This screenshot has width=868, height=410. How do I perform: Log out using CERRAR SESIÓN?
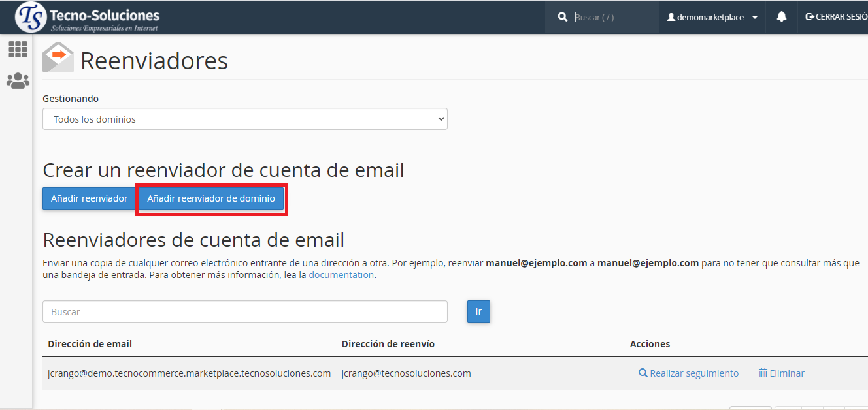pos(836,18)
